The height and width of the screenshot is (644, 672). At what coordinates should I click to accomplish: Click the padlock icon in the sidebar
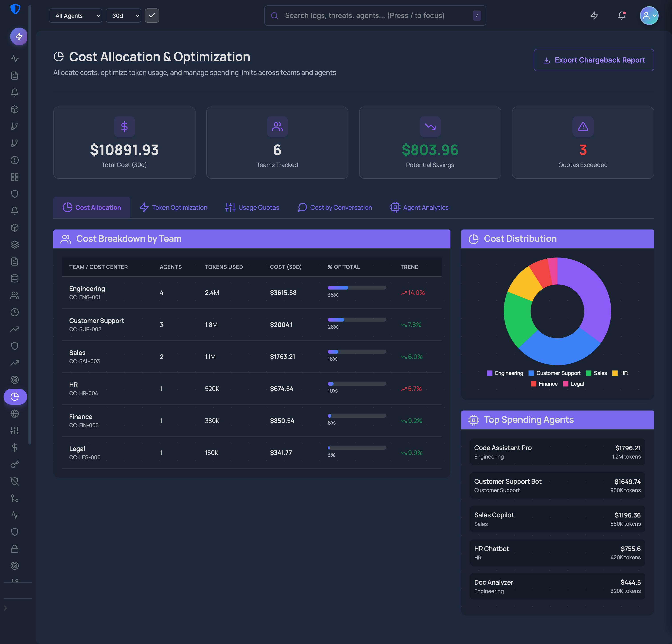(15, 549)
